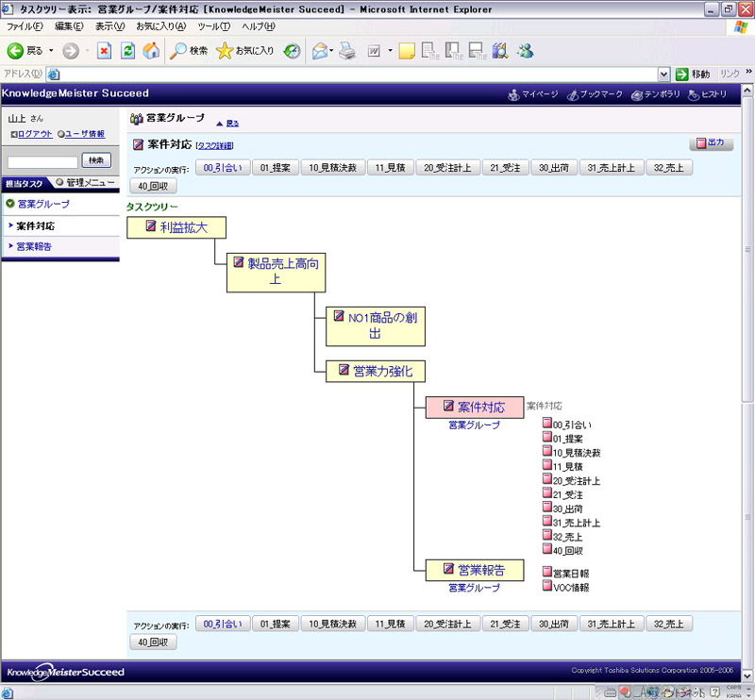Viewport: 755px width, 700px height.
Task: Open the タスク詳細 link
Action: point(215,146)
